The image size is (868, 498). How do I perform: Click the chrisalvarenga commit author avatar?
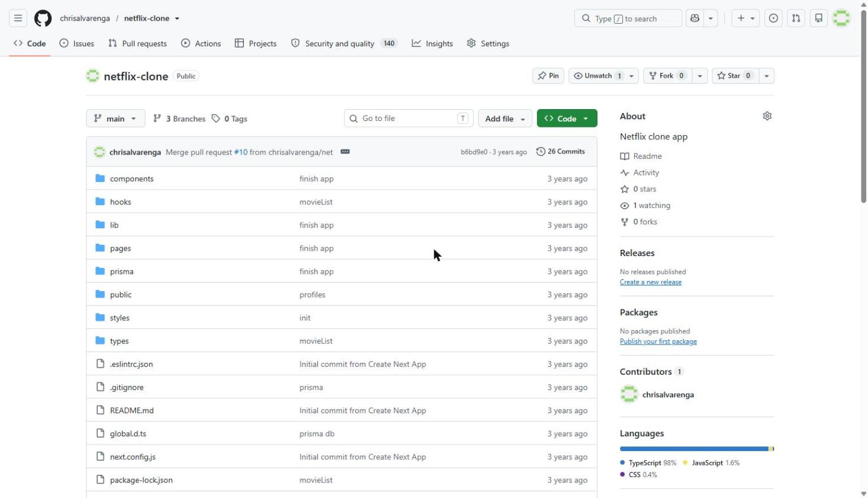pos(100,152)
